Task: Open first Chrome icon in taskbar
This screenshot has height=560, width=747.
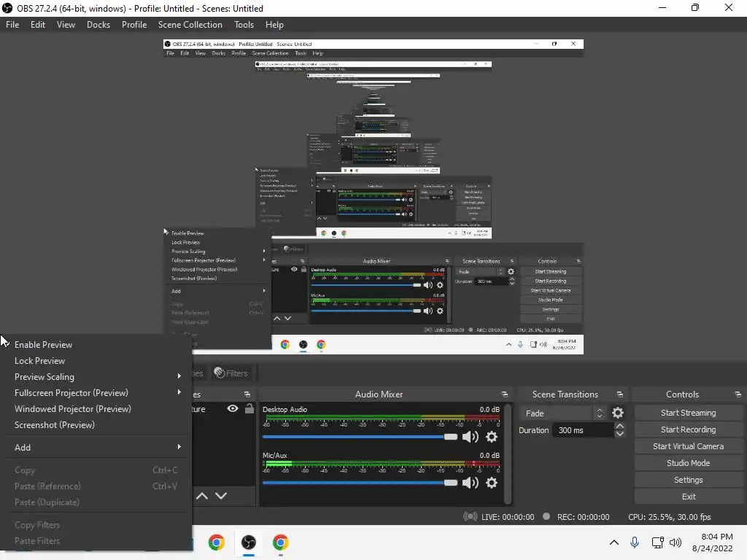Action: pos(216,542)
